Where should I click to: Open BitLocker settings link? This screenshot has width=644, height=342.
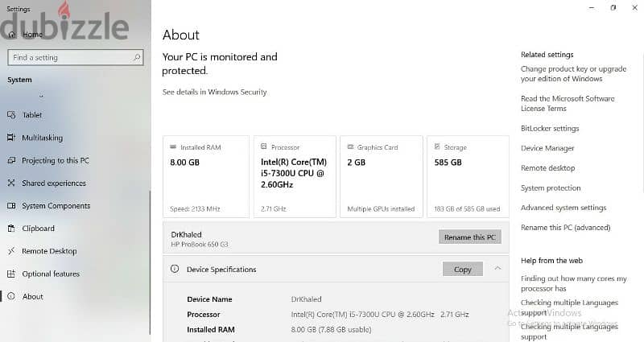(x=550, y=129)
